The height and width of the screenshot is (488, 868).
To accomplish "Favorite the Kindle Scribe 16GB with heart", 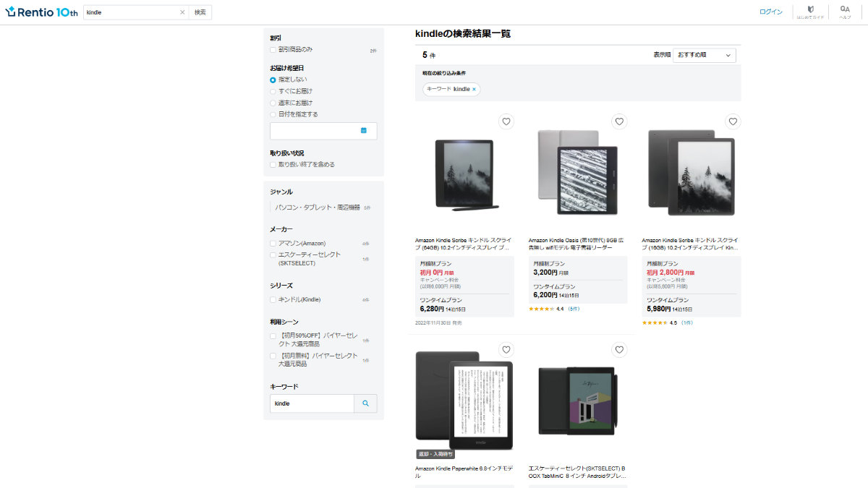I will 733,121.
